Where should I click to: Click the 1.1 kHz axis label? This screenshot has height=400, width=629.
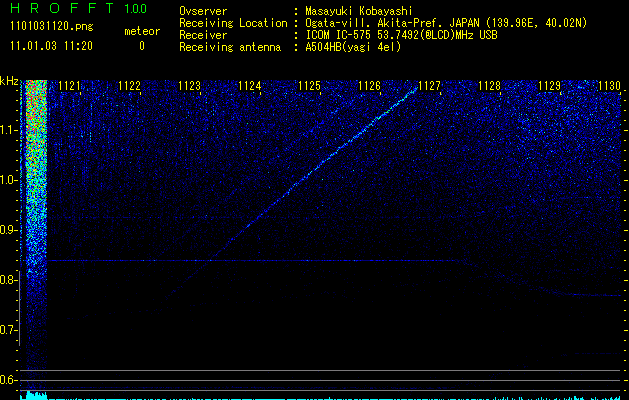9,130
